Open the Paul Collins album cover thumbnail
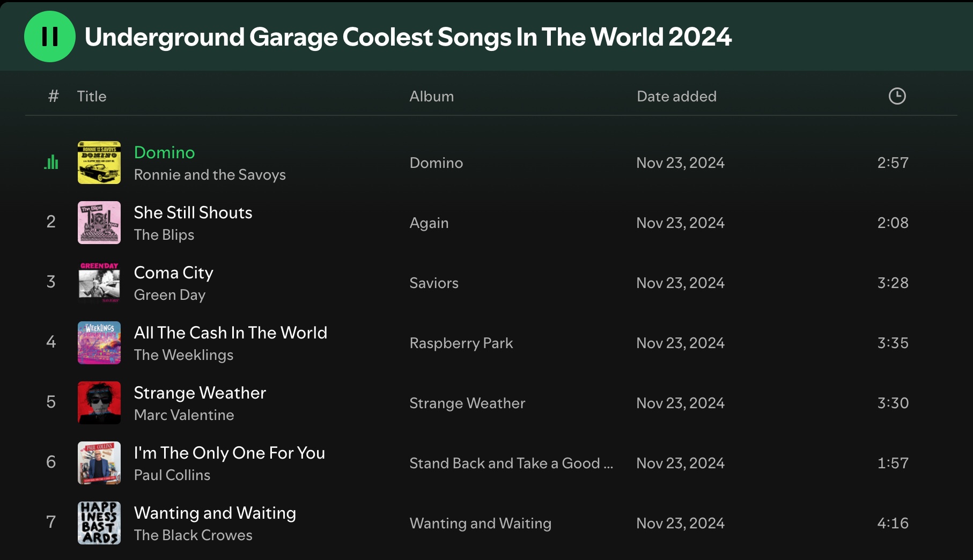 click(x=99, y=463)
